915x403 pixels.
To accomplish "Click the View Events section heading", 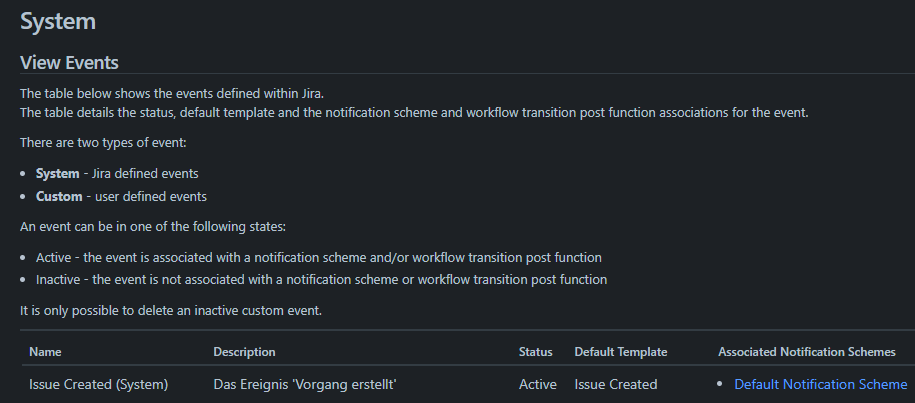I will click(69, 62).
